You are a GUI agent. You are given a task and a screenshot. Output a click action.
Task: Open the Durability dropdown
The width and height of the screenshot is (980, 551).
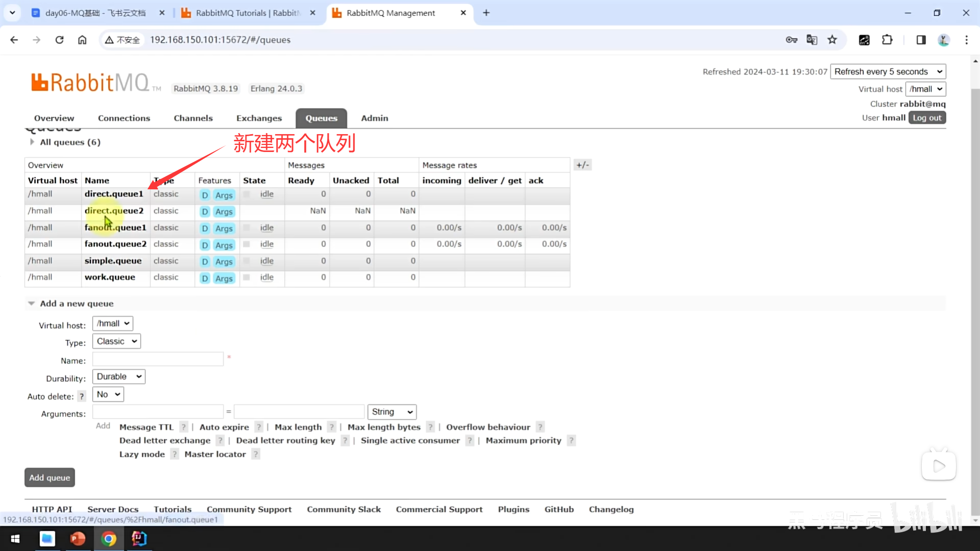[118, 377]
